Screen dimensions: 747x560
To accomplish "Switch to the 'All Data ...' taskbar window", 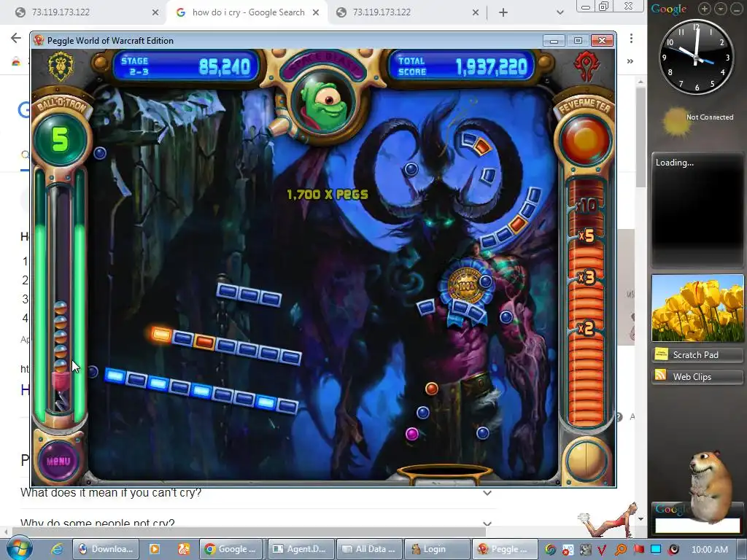I will click(x=368, y=549).
